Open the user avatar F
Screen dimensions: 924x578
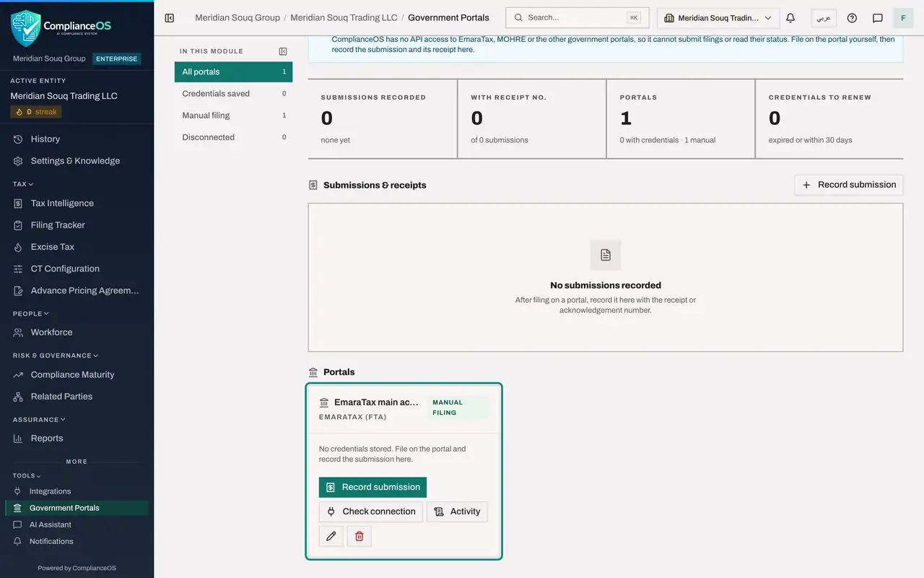point(903,18)
